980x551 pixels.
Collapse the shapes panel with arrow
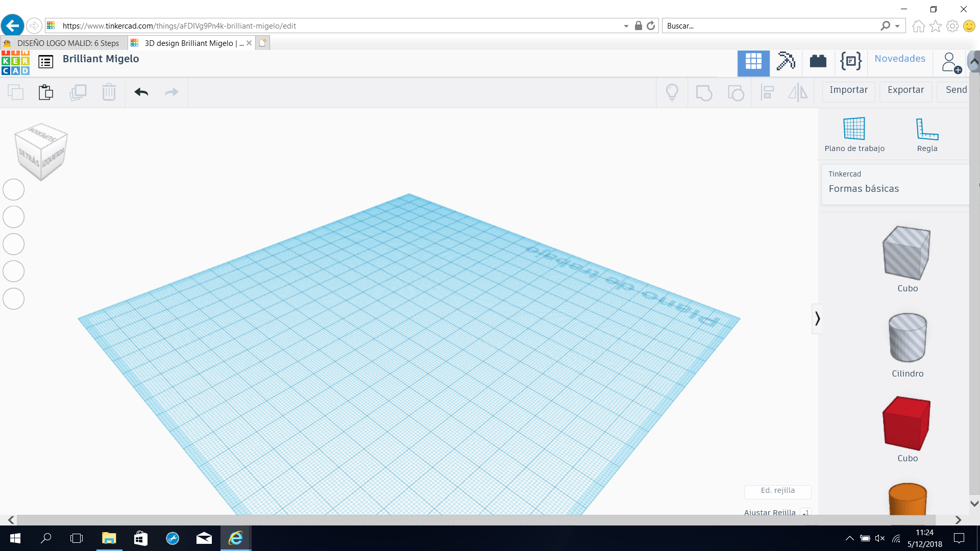pos(817,319)
